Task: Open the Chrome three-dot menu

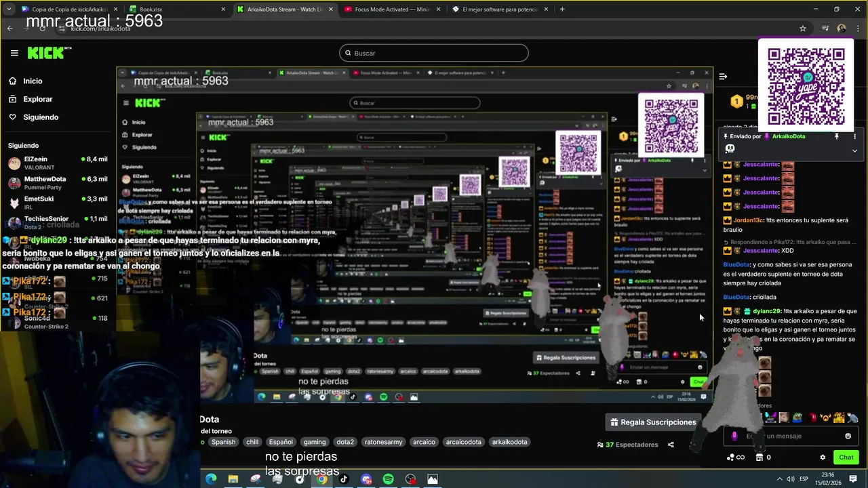Action: tap(857, 28)
